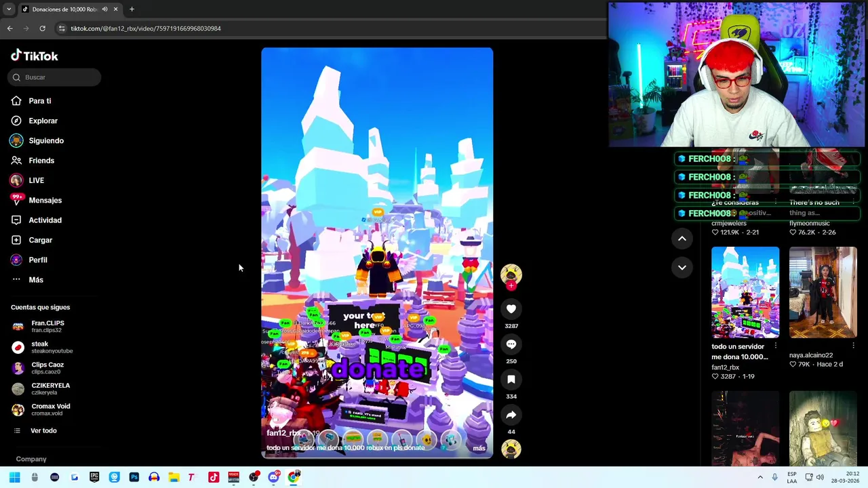The height and width of the screenshot is (488, 868).
Task: Open the Para ti feed
Action: pyautogui.click(x=39, y=101)
